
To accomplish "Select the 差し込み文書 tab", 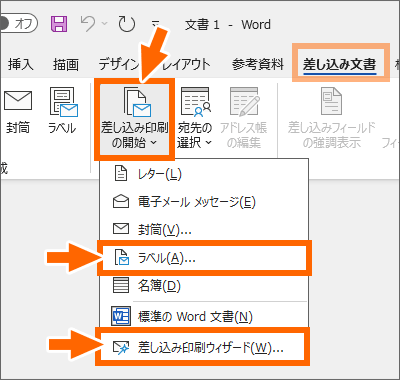I will tap(340, 64).
